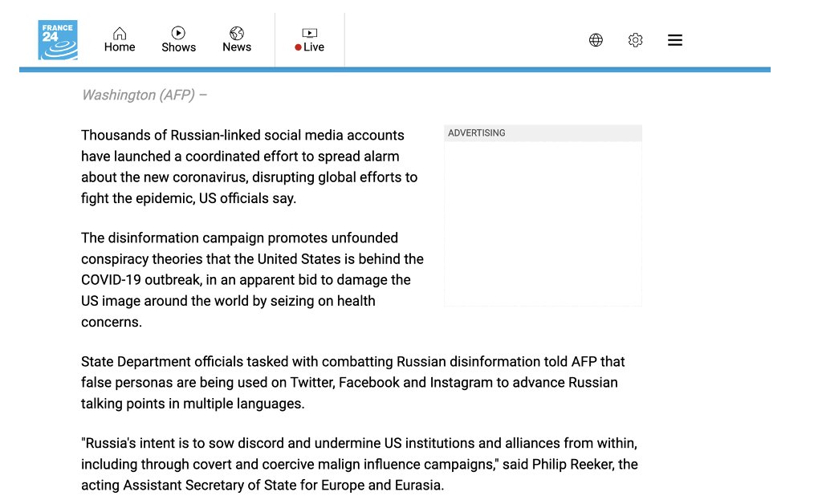Click the play circle icon above Shows
814x504 pixels.
point(178,33)
